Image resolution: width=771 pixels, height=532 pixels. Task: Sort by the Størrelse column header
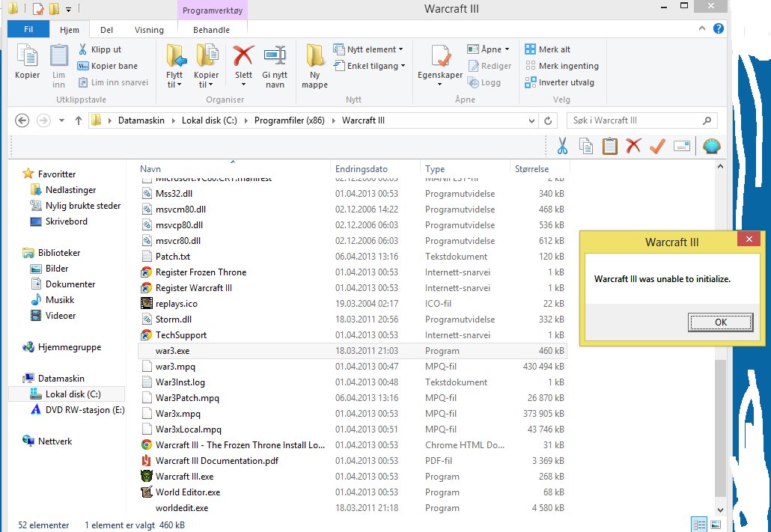click(x=538, y=168)
